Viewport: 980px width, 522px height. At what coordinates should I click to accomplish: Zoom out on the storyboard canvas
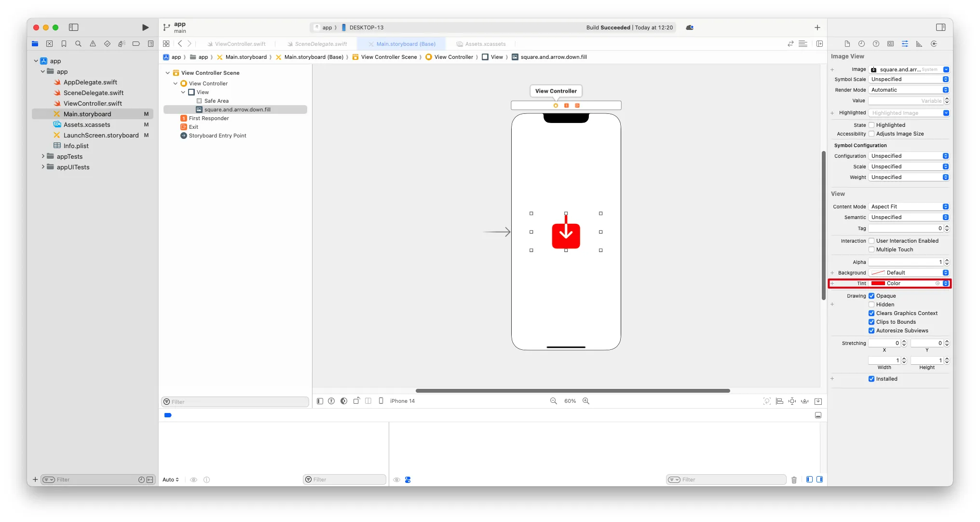(554, 401)
